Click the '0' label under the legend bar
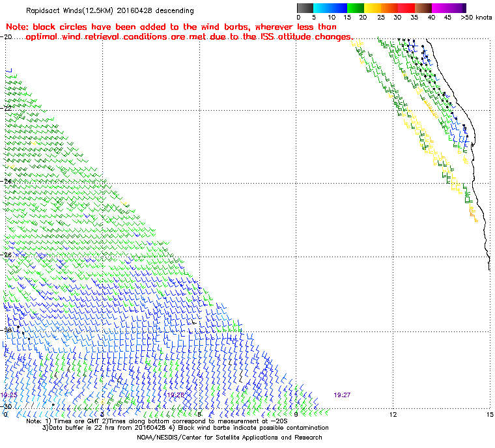The image size is (495, 448). [299, 18]
